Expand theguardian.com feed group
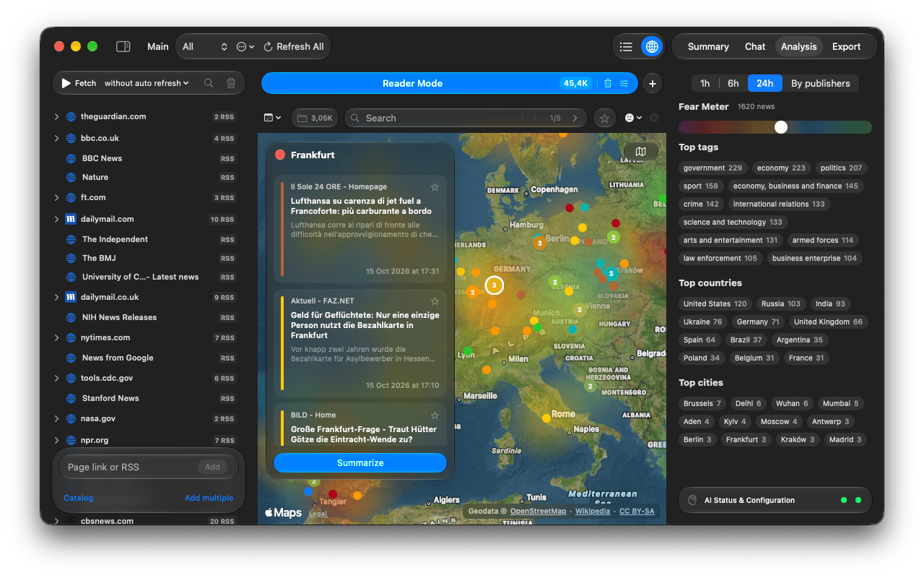Viewport: 924px width, 578px height. pos(56,116)
